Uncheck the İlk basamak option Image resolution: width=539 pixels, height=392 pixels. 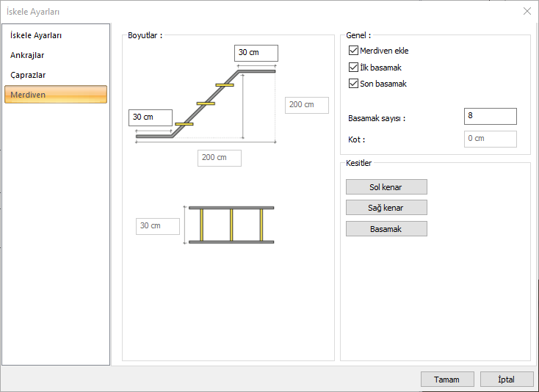[x=353, y=67]
